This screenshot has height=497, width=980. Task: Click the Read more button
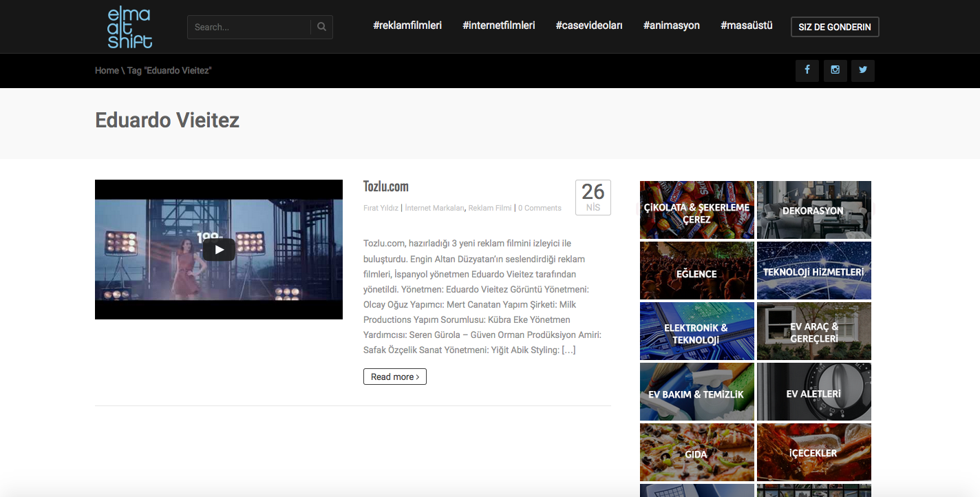[x=395, y=377]
